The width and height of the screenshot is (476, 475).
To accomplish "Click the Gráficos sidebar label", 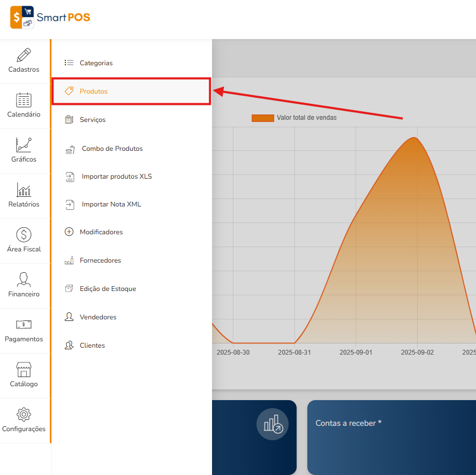I will click(x=24, y=159).
